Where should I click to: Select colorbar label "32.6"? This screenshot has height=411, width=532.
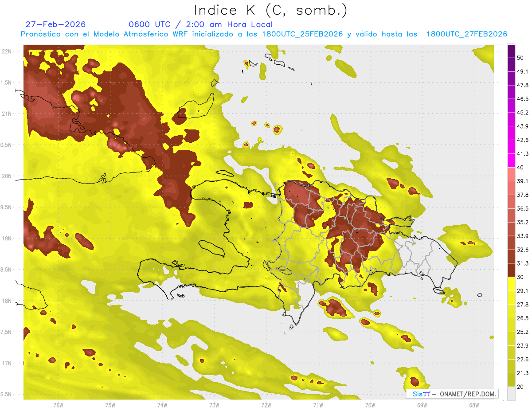coord(523,250)
